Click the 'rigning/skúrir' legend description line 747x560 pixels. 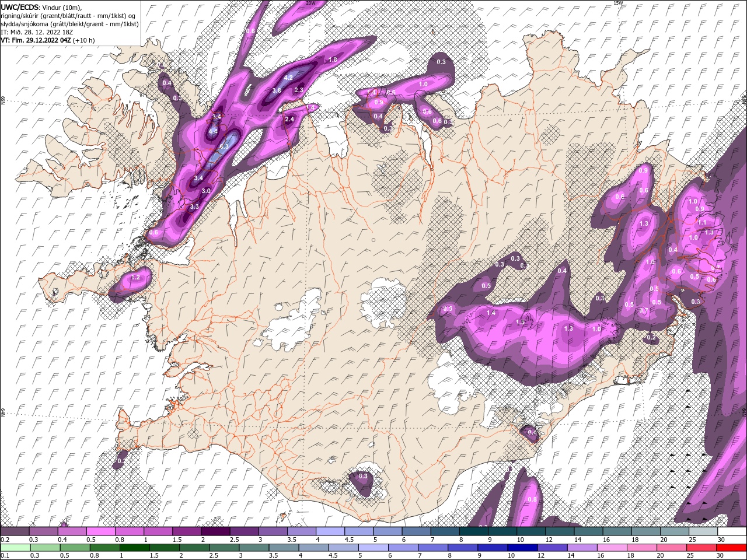(69, 15)
